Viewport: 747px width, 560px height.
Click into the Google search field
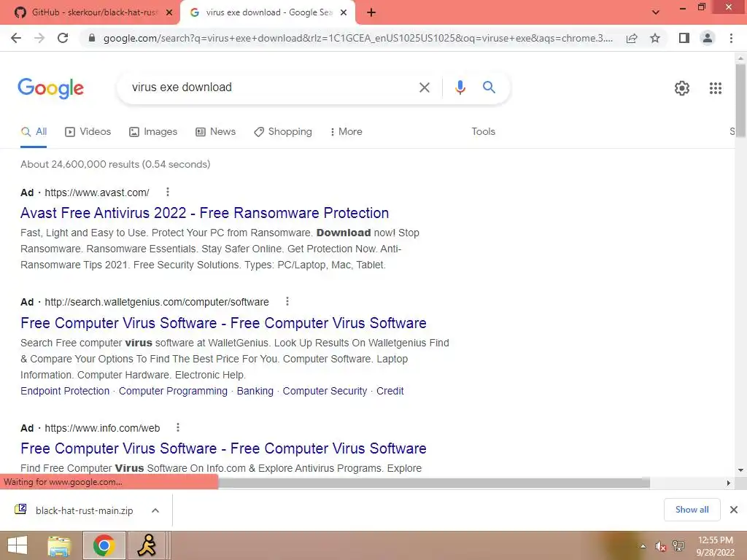[271, 87]
